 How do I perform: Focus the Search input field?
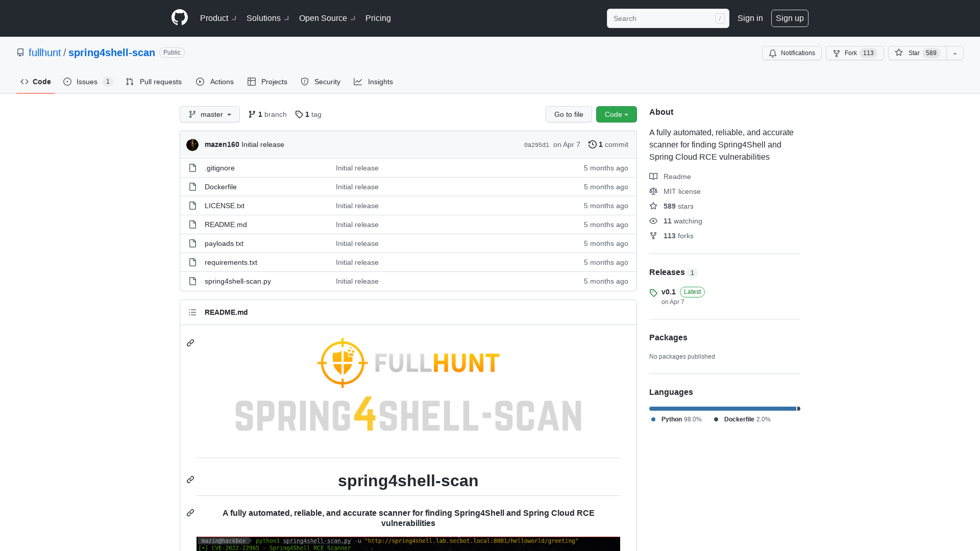[668, 18]
